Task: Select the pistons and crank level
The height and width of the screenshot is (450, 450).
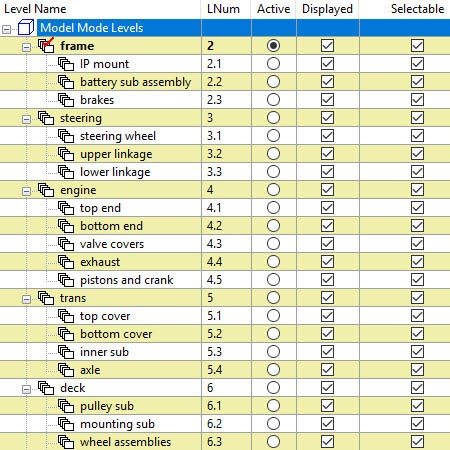Action: 127,280
